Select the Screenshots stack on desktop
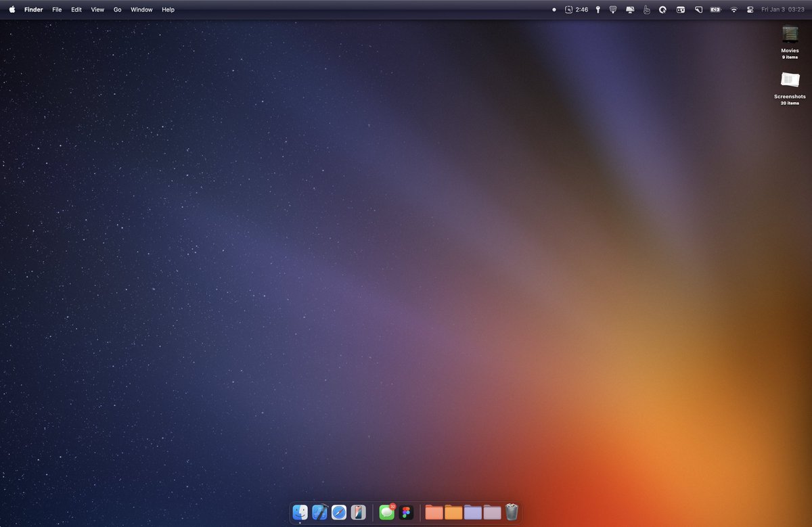 point(790,88)
